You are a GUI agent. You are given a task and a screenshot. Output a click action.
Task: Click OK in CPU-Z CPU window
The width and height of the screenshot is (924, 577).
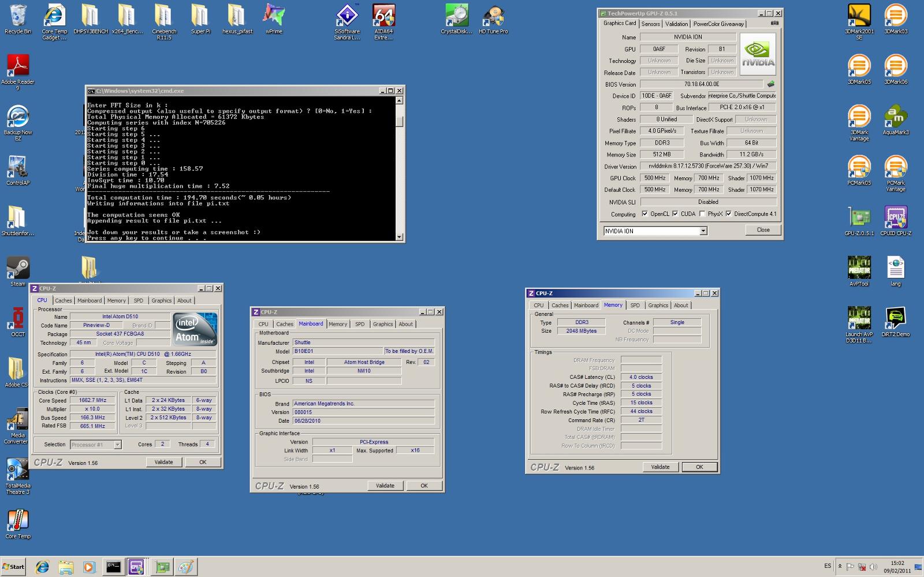pos(203,462)
